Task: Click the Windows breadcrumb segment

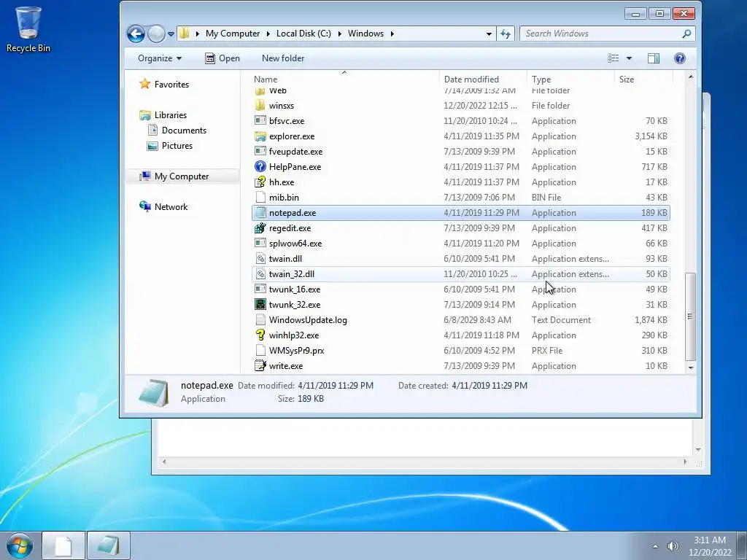Action: tap(365, 34)
